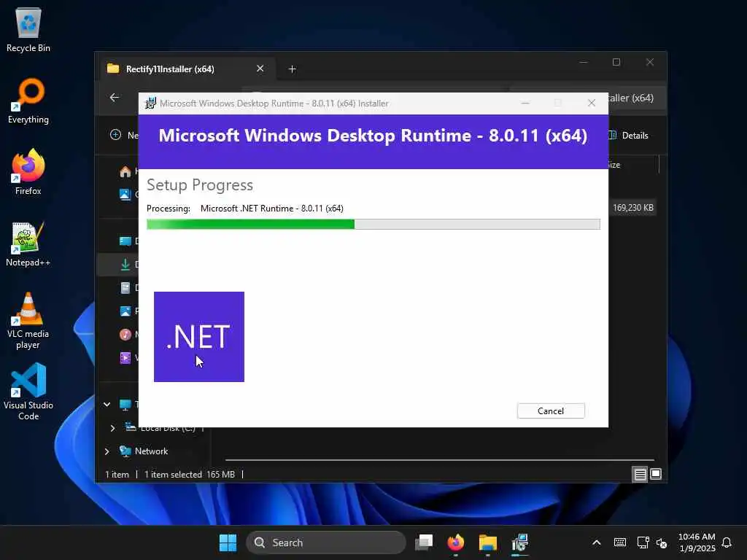Click the '1 item selected 165 MB' status text
Viewport: 747px width, 560px height.
[x=190, y=474]
